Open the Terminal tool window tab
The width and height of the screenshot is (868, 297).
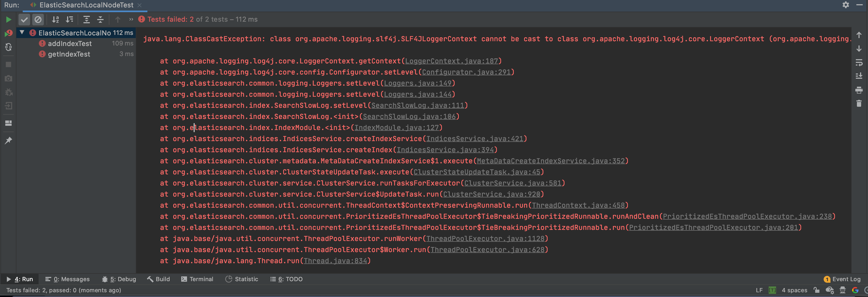coord(197,279)
